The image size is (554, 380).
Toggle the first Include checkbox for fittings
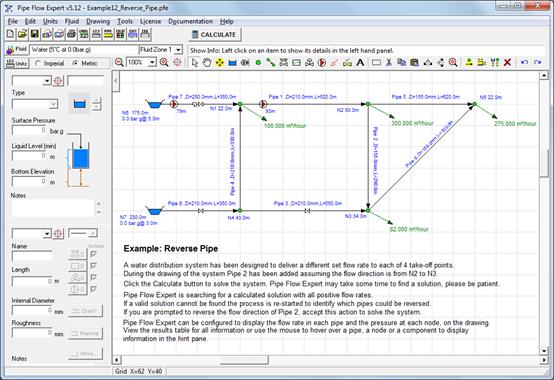(x=93, y=254)
